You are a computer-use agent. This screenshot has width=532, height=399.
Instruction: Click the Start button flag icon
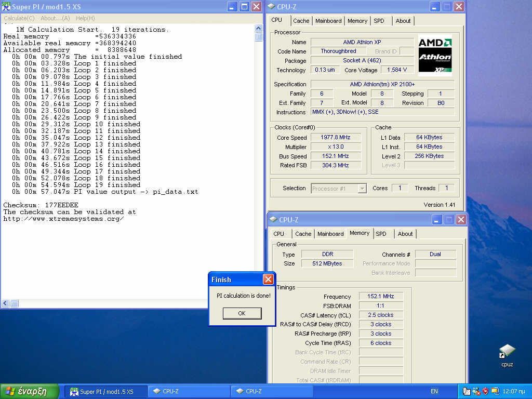(10, 391)
